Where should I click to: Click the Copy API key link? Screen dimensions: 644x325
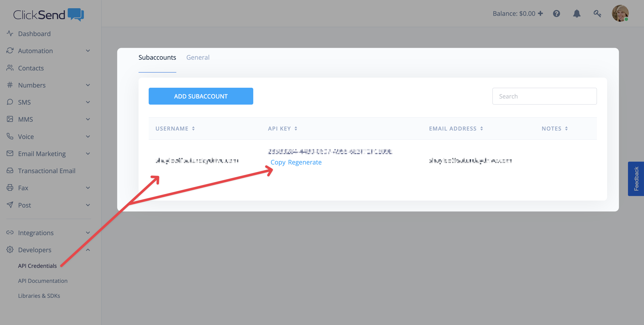coord(278,162)
